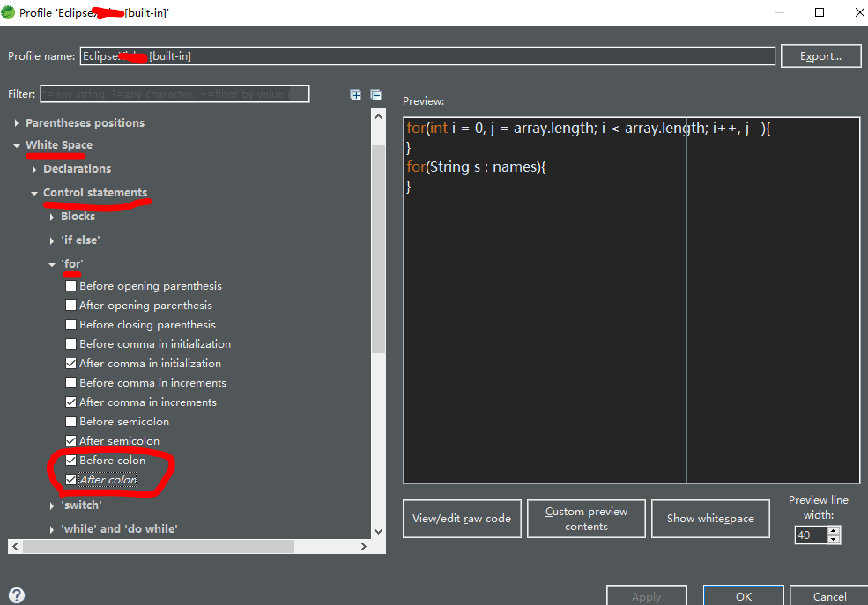
Task: Click the tree vertical scrollbar thumb
Action: tap(379, 249)
